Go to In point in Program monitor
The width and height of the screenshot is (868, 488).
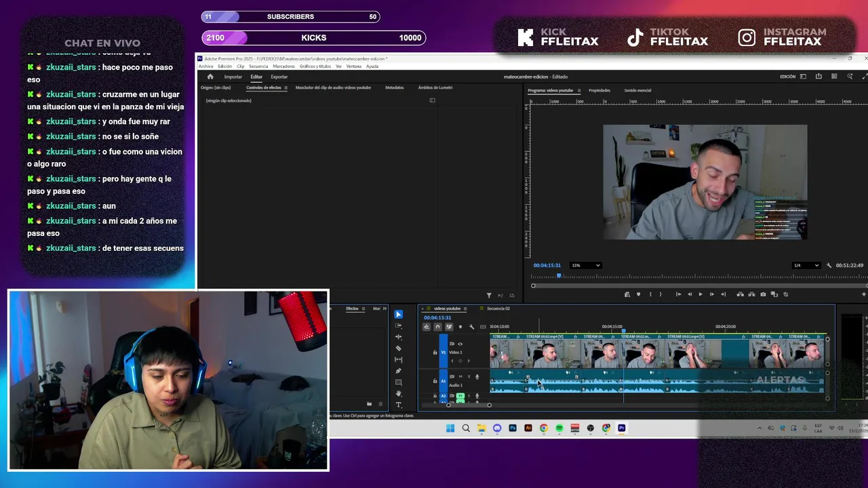(679, 294)
